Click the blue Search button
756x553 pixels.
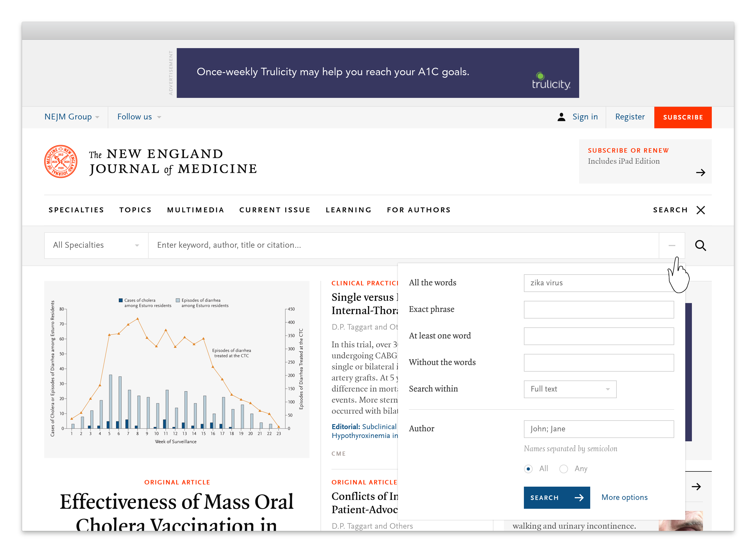pos(556,497)
